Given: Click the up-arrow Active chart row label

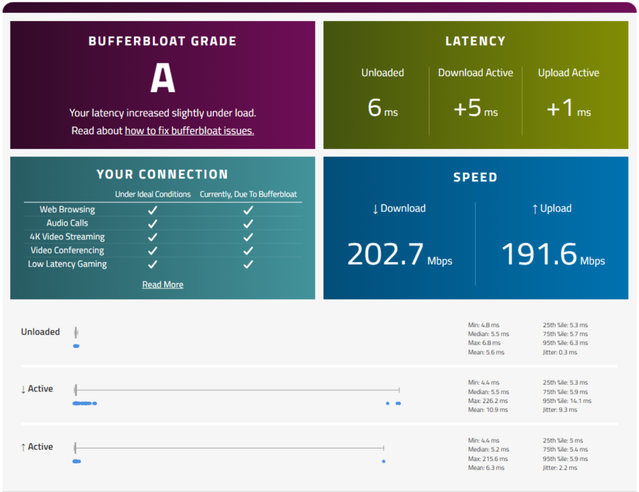Looking at the screenshot, I should (x=37, y=447).
